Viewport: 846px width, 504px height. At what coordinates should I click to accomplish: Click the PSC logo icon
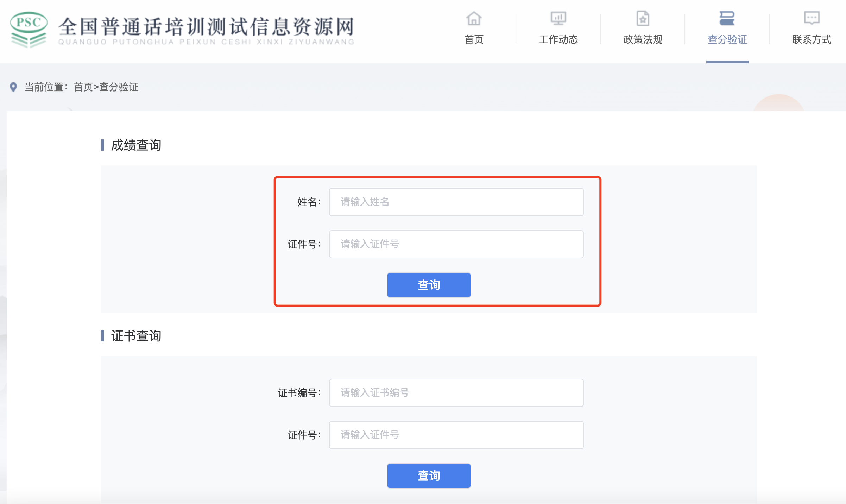pos(29,30)
